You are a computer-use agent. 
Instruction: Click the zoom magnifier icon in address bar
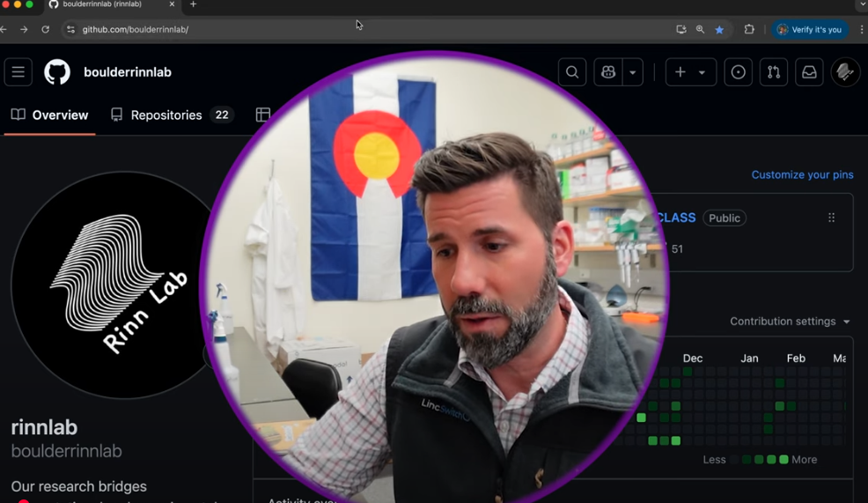tap(700, 29)
